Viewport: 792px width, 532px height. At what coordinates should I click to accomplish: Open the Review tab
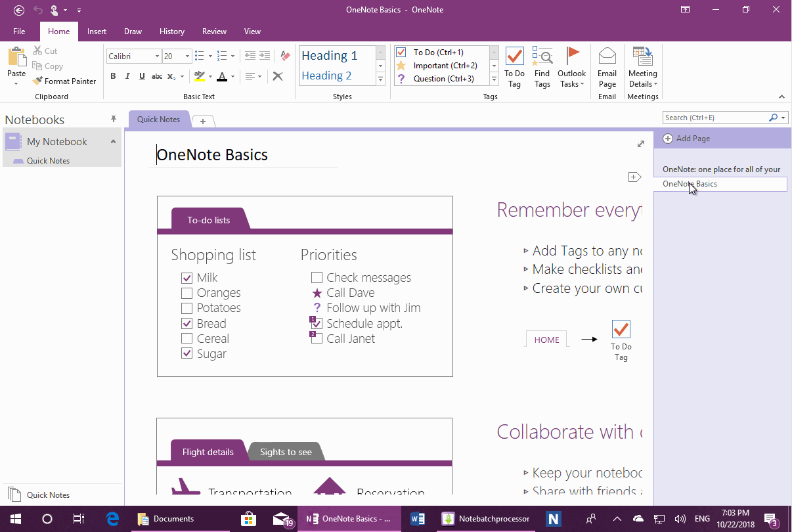click(214, 31)
